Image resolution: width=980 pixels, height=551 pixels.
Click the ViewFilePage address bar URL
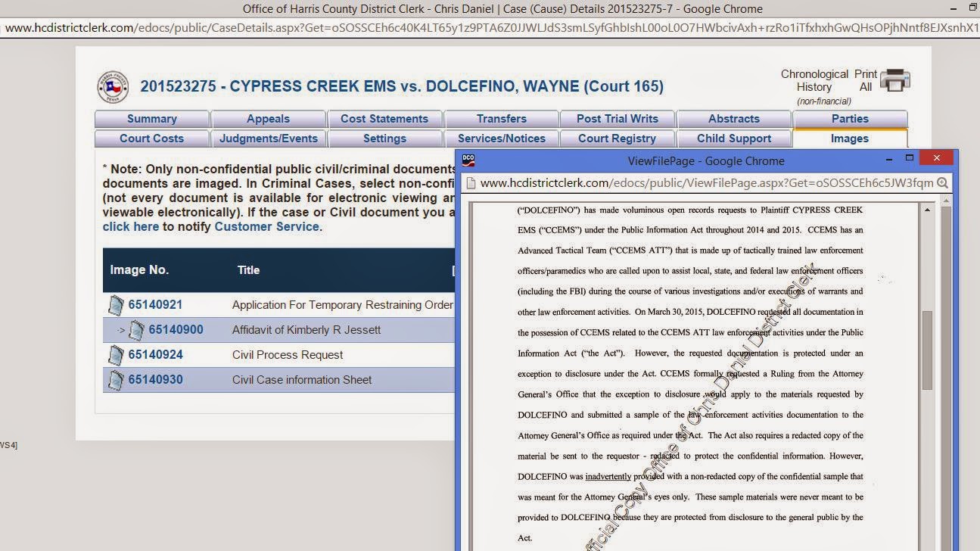pos(707,183)
